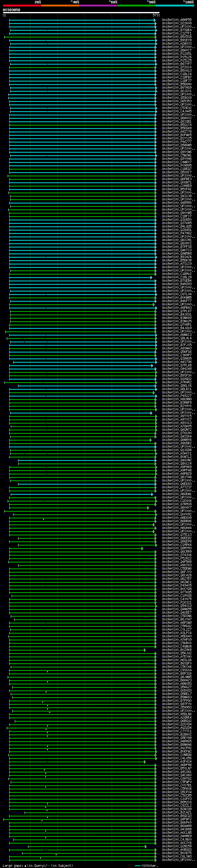Select the UniRef100_P52822 label

[177, 558]
